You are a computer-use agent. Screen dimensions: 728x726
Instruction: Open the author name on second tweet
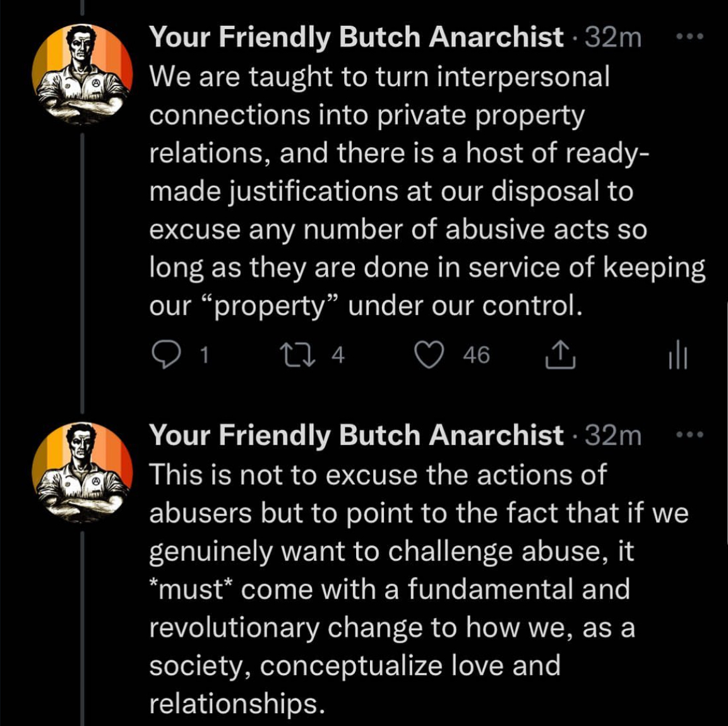[x=355, y=435]
